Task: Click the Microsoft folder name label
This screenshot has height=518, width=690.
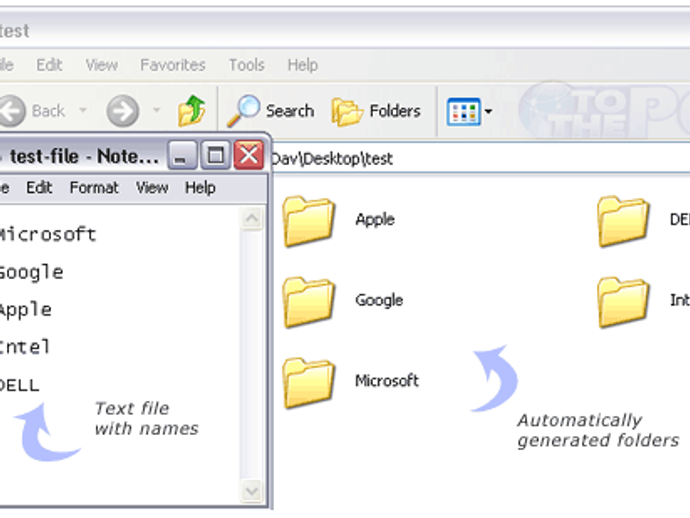Action: tap(387, 381)
